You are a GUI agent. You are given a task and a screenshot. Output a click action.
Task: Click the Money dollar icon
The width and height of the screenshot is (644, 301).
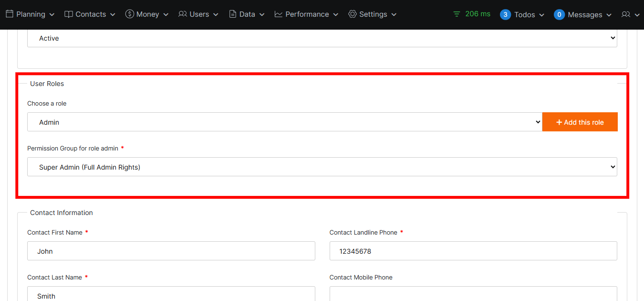point(129,14)
